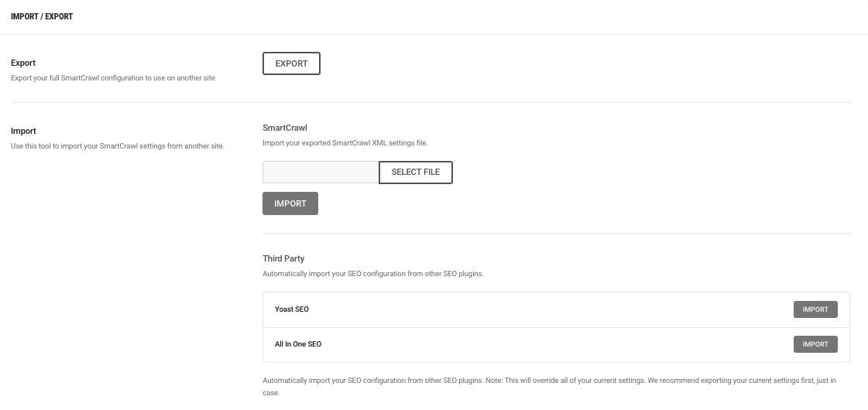Viewport: 868px width, 410px height.
Task: Click the SmartCrawl subsection heading
Action: [284, 128]
